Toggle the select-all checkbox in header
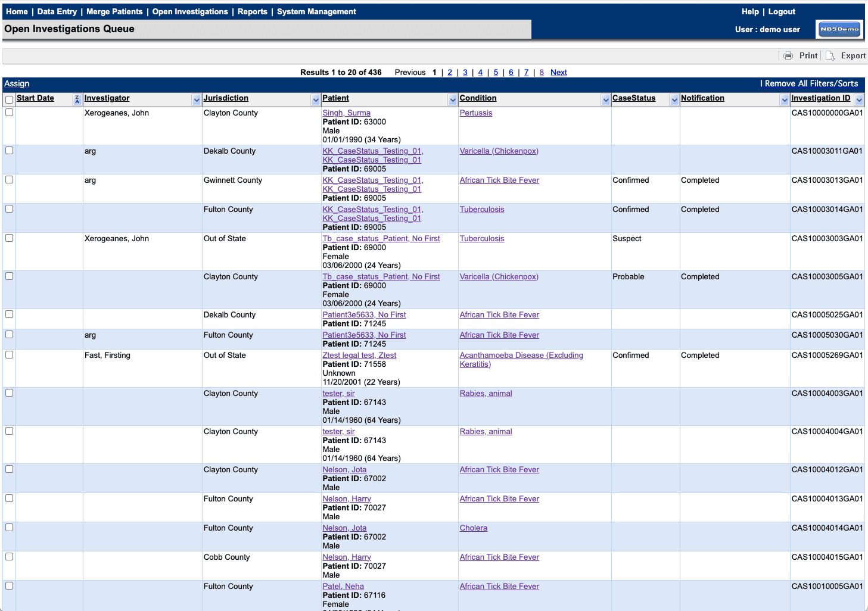This screenshot has width=868, height=611. tap(9, 99)
